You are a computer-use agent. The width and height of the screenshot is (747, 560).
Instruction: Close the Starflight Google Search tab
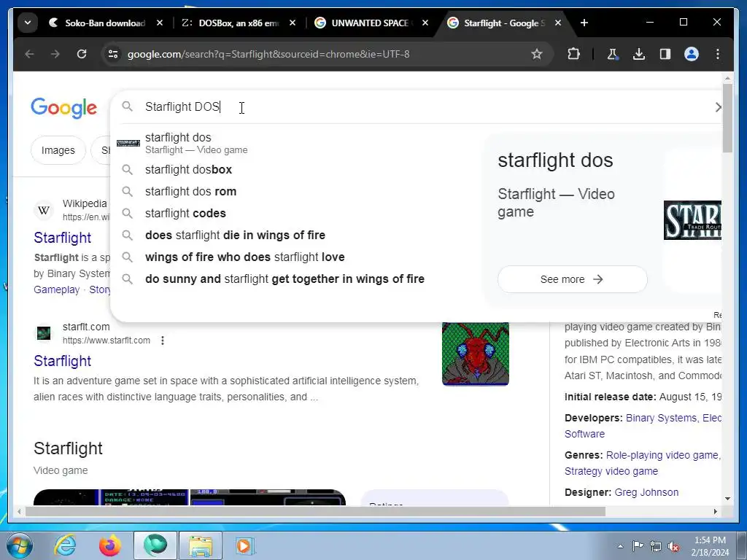558,23
